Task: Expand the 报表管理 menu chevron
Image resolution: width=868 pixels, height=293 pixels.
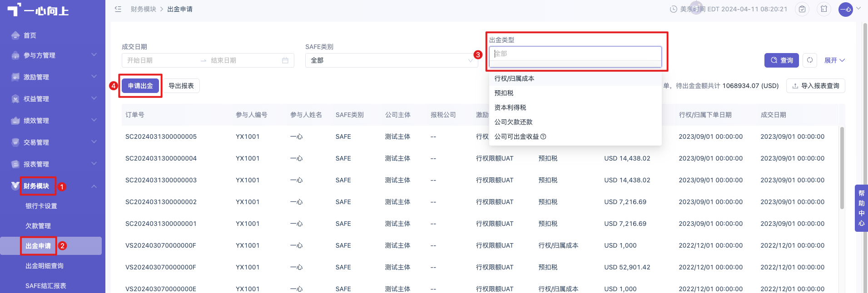Action: [94, 164]
